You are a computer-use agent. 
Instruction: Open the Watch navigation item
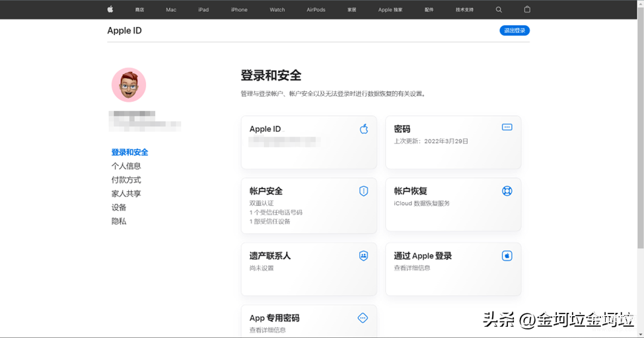[x=277, y=10]
